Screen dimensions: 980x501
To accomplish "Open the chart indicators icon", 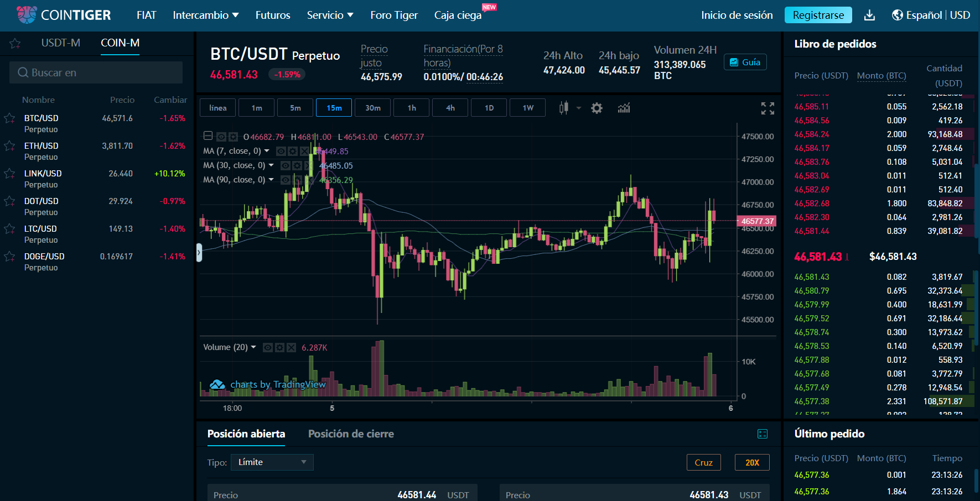I will click(624, 108).
